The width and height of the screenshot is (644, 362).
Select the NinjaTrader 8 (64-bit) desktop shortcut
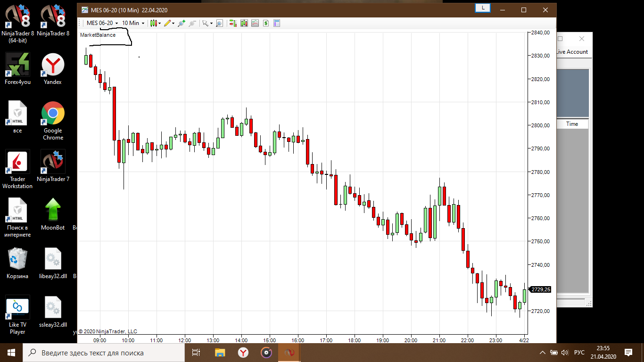pos(17,24)
